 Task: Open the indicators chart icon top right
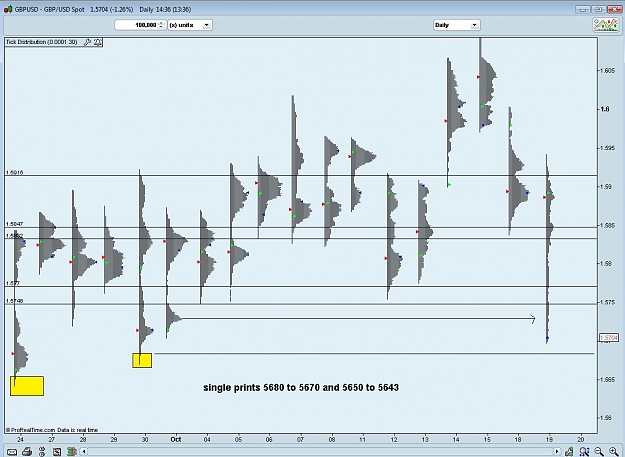pyautogui.click(x=606, y=25)
